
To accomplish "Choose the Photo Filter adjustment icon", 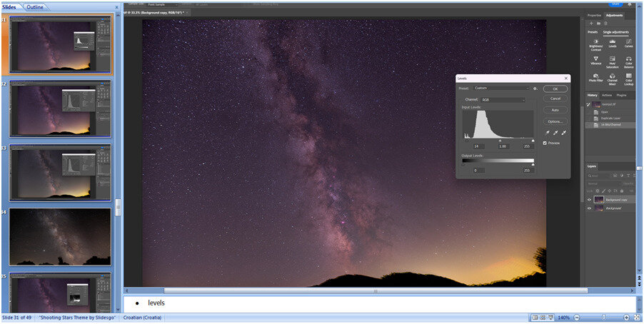I will 595,76.
